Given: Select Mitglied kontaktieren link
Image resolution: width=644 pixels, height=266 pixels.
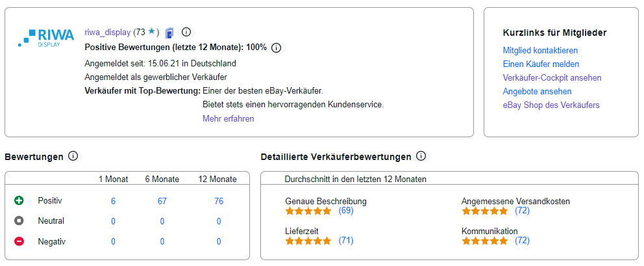Looking at the screenshot, I should coord(540,50).
